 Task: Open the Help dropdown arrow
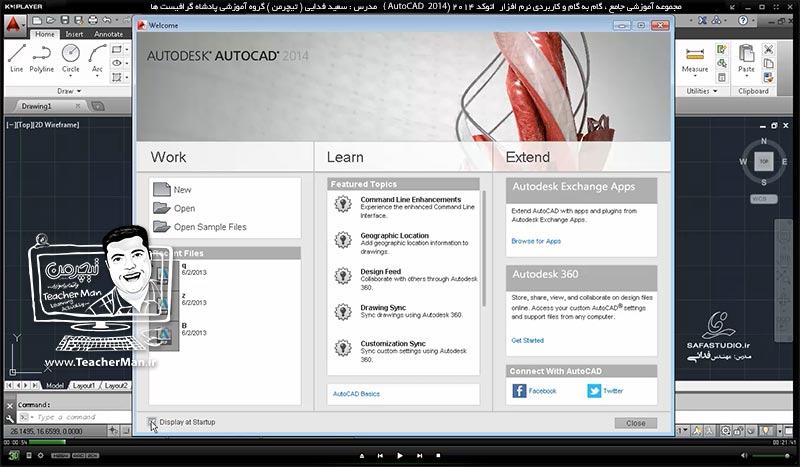click(754, 20)
